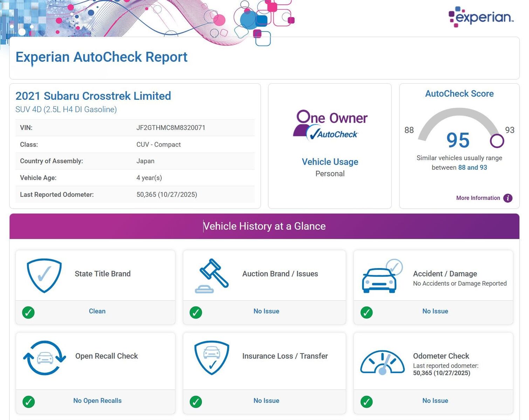Click green checkmark beside Clean status
The image size is (529, 420).
click(x=28, y=312)
